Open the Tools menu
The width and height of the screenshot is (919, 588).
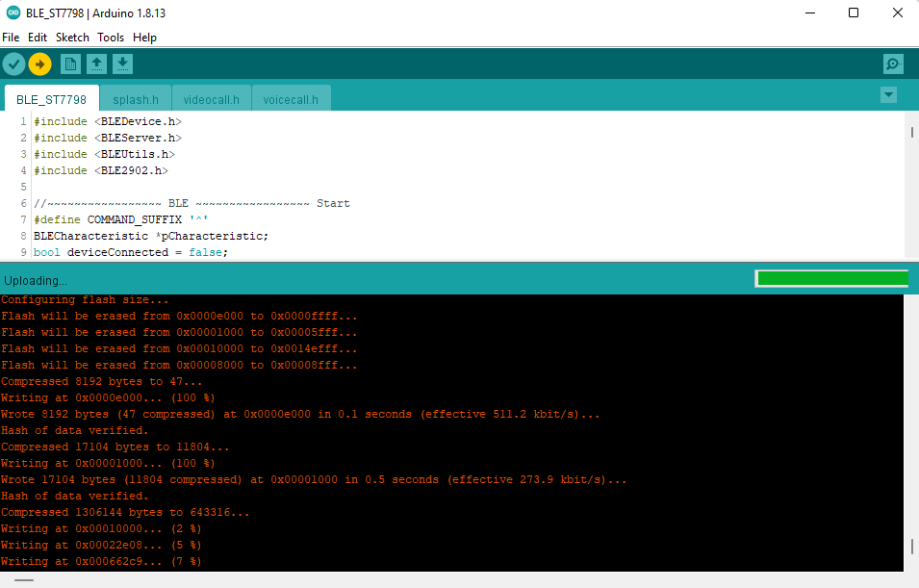pyautogui.click(x=110, y=38)
